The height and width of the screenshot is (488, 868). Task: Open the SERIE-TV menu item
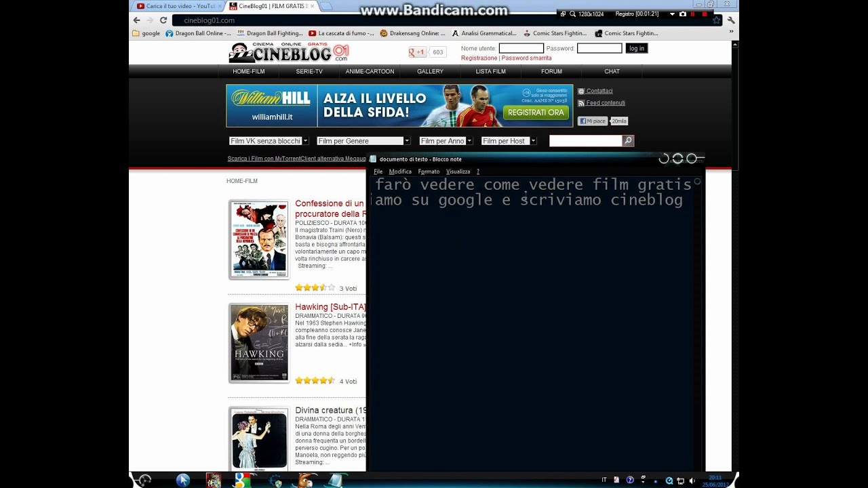coord(309,71)
